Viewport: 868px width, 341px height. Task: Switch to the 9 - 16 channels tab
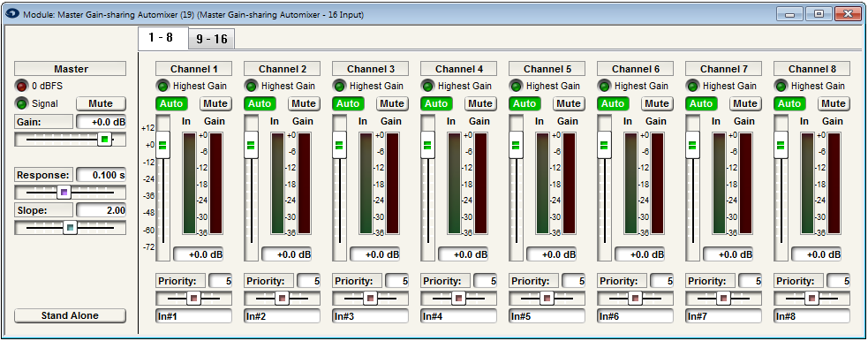pos(211,39)
